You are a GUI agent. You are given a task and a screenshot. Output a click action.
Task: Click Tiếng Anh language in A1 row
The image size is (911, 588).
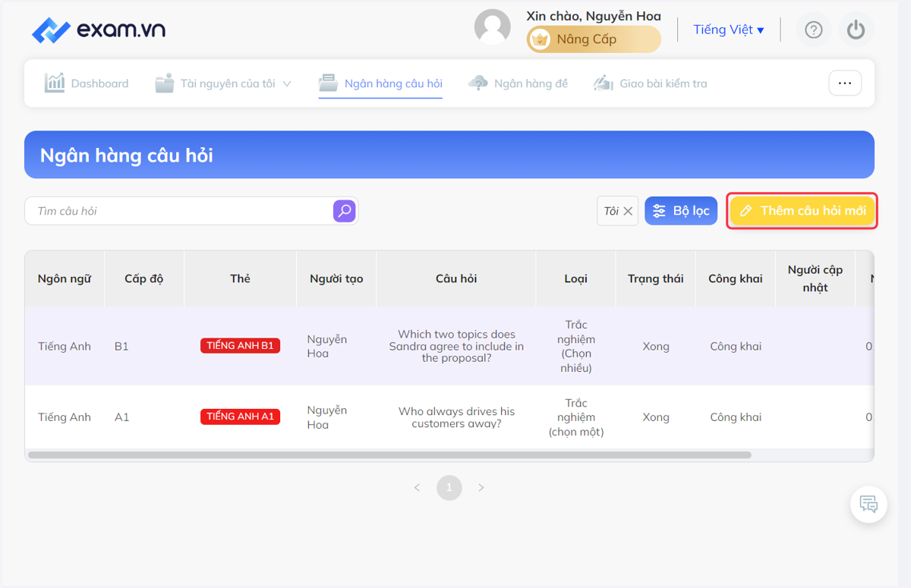[65, 417]
